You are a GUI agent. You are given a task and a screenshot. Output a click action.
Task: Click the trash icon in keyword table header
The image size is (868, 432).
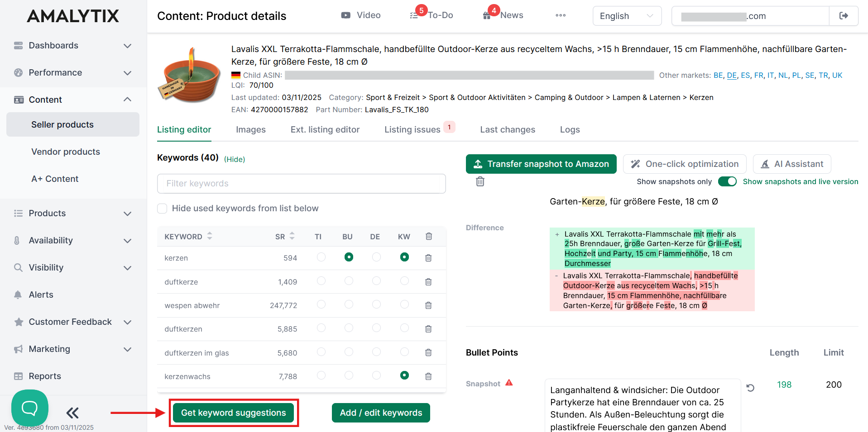coord(429,236)
